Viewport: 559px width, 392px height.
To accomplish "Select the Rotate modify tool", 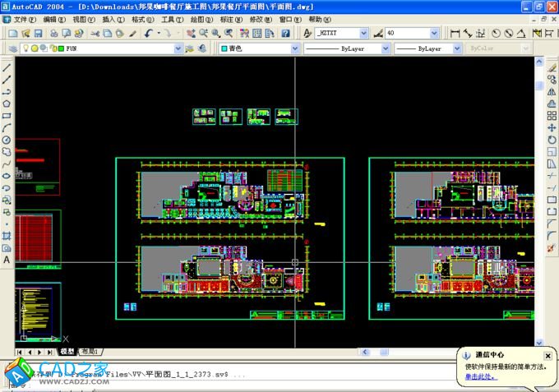I will pos(552,141).
